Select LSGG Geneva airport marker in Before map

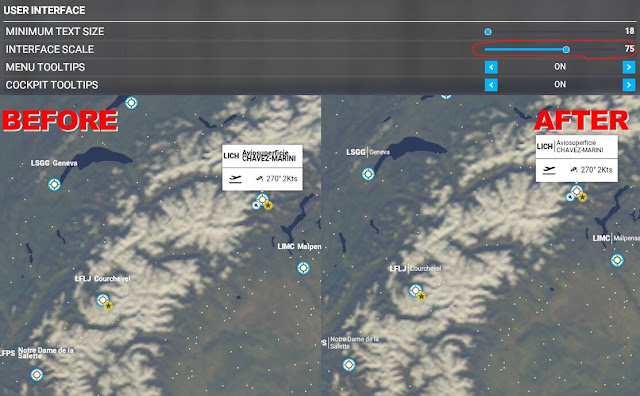tap(54, 185)
